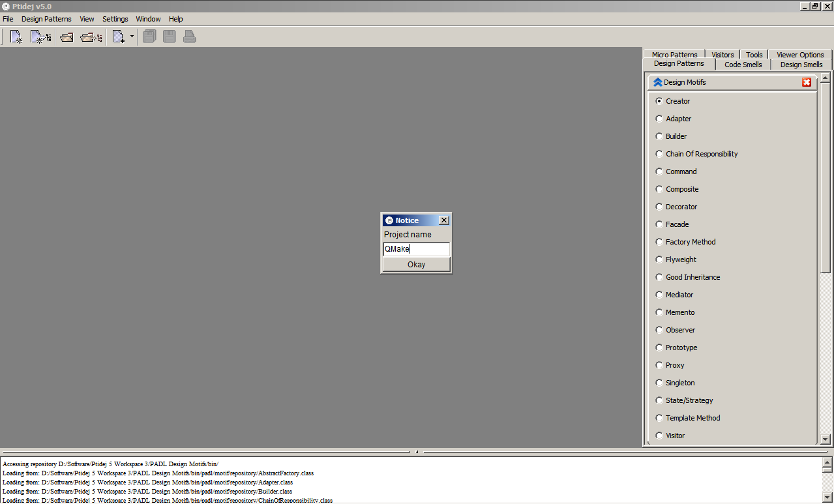Choose the Observer pattern option
The height and width of the screenshot is (504, 834).
659,330
